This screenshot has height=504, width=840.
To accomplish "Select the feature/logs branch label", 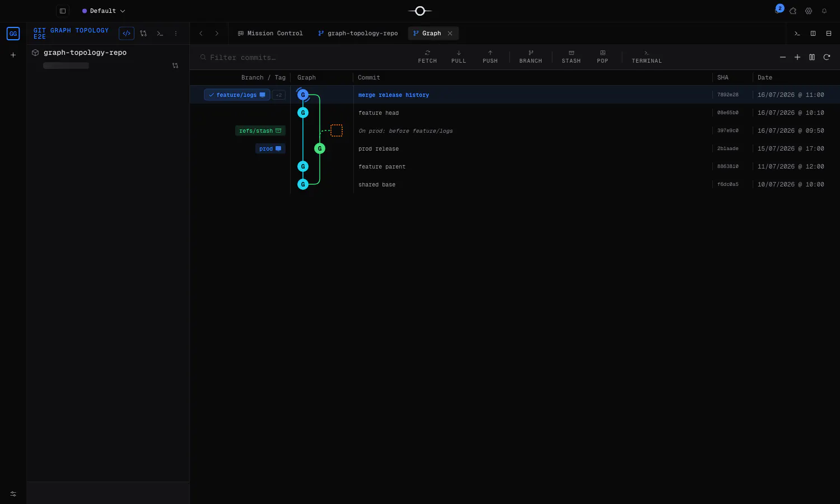I will tap(237, 95).
